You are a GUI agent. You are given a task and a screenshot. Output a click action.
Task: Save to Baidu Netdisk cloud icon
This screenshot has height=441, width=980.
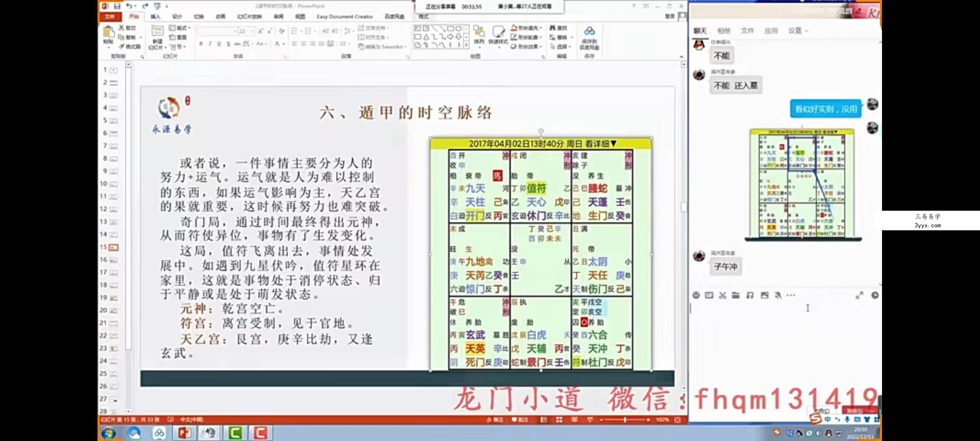click(589, 38)
